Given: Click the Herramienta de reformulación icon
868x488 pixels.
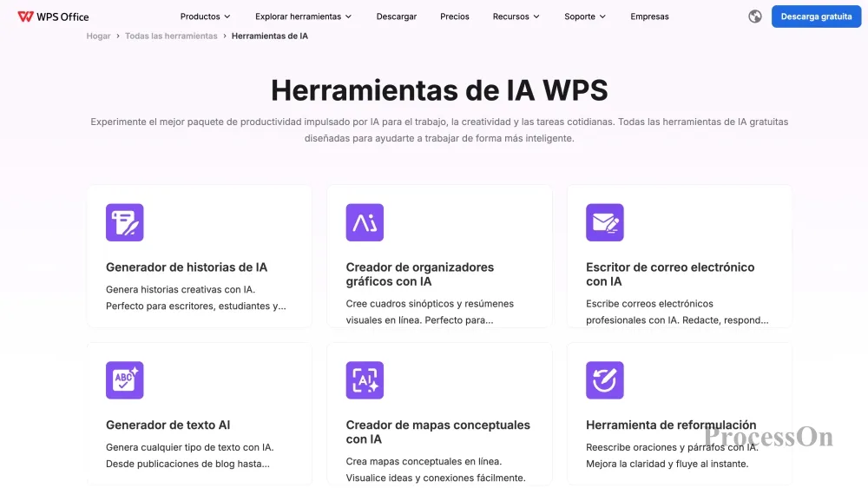Looking at the screenshot, I should pyautogui.click(x=604, y=380).
